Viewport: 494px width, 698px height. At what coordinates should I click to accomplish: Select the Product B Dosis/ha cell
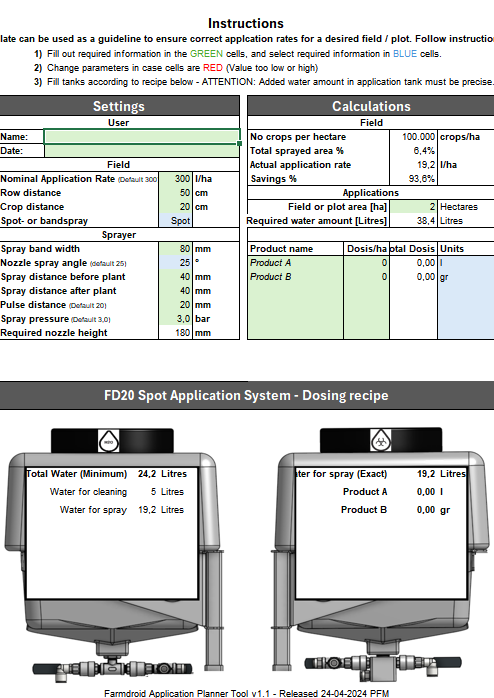coord(366,277)
